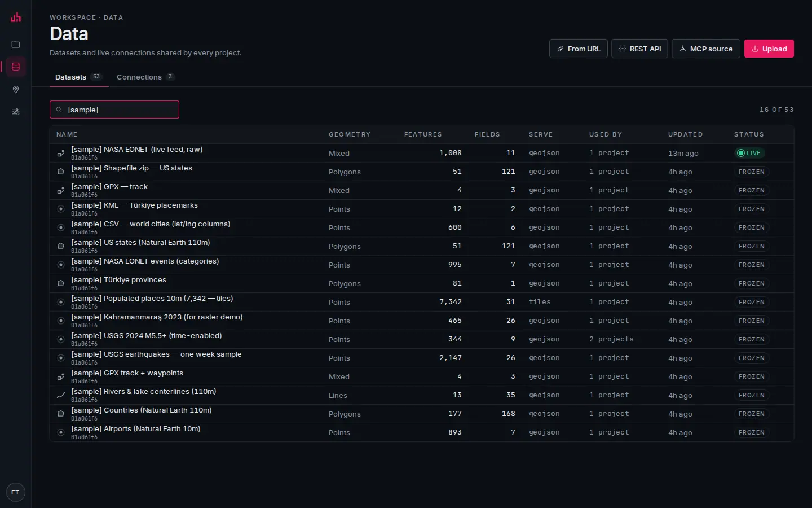Switch to the Datasets tab
The width and height of the screenshot is (812, 508).
pos(78,77)
